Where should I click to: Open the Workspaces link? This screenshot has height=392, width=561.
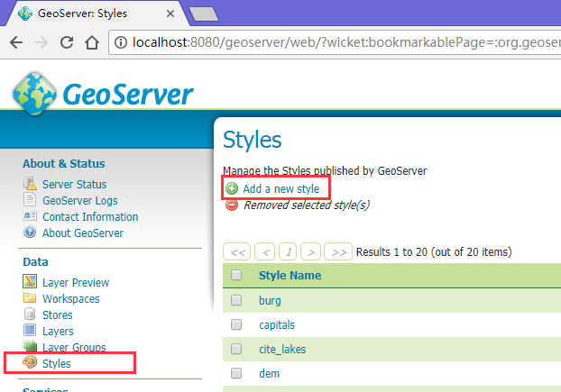point(71,299)
